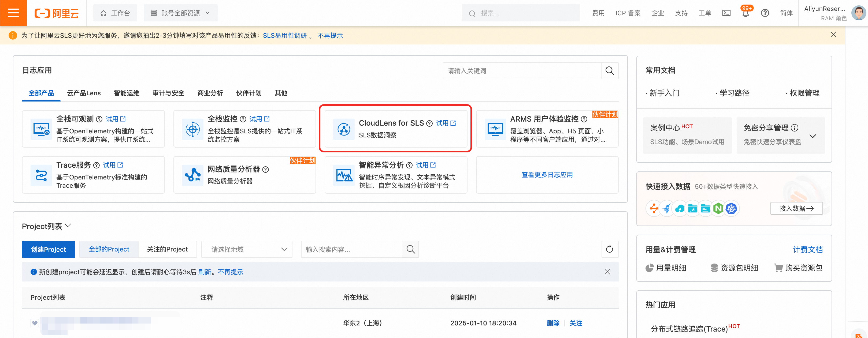
Task: Switch to the 全部产品 tab
Action: point(41,93)
